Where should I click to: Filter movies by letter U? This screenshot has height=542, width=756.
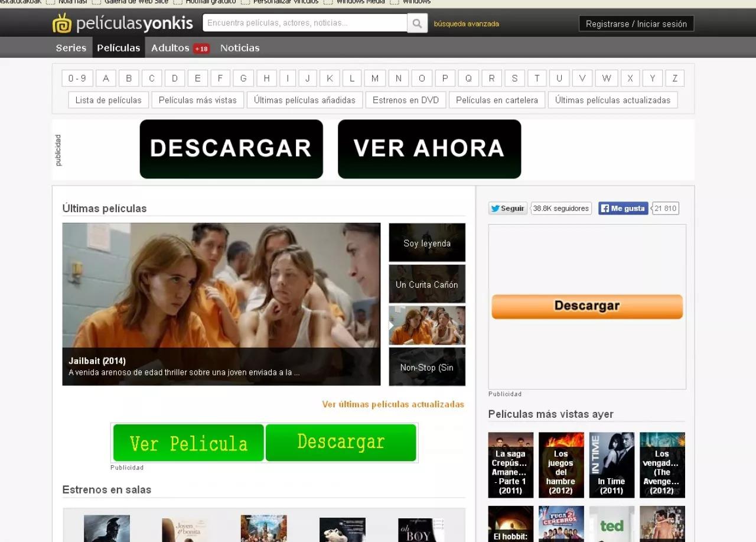coord(559,78)
